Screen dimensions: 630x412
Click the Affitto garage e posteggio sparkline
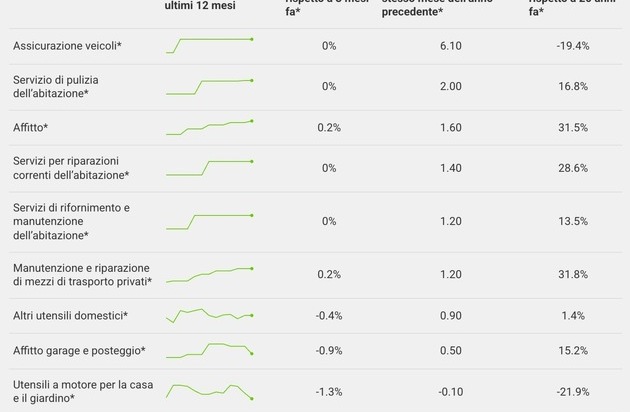(x=209, y=350)
